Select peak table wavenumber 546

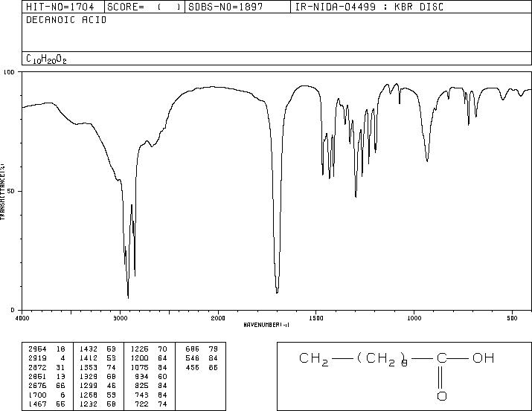point(193,358)
